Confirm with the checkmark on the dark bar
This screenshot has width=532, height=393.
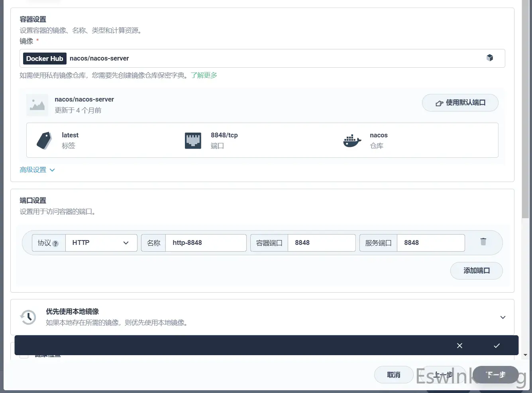(497, 346)
